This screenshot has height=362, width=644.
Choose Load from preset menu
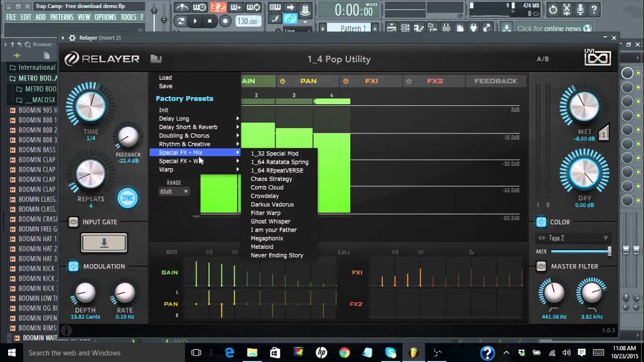tap(166, 77)
